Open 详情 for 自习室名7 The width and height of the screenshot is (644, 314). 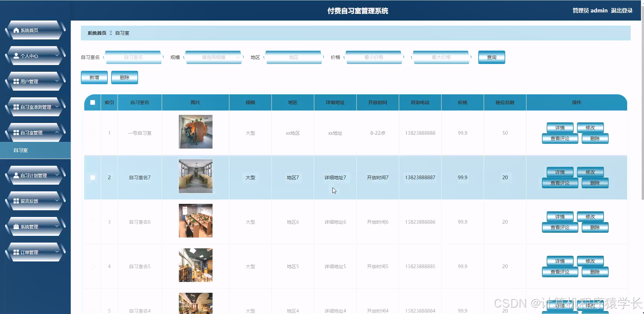pos(560,172)
